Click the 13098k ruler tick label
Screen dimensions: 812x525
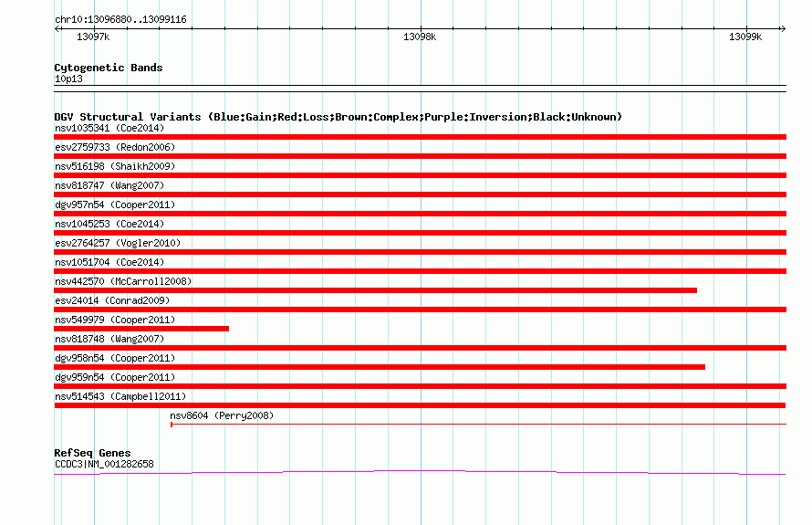420,37
